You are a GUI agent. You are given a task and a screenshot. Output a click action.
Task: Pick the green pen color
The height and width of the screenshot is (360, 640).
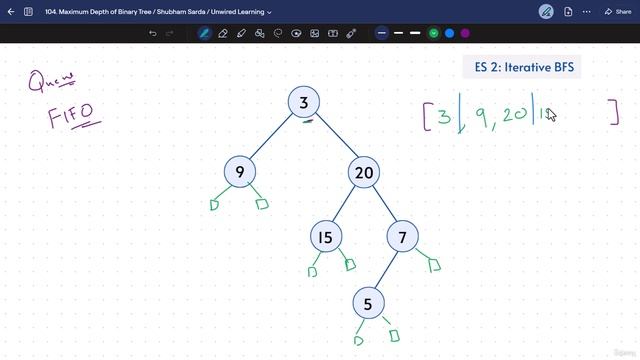coord(433,33)
